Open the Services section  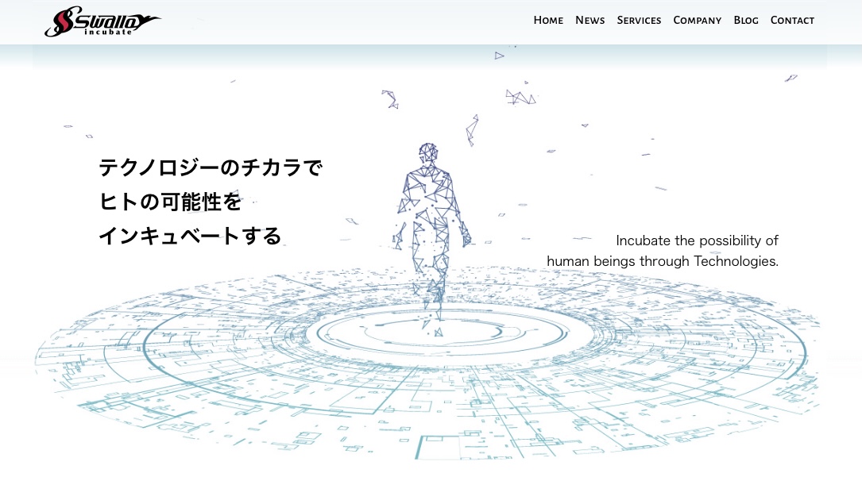click(639, 21)
